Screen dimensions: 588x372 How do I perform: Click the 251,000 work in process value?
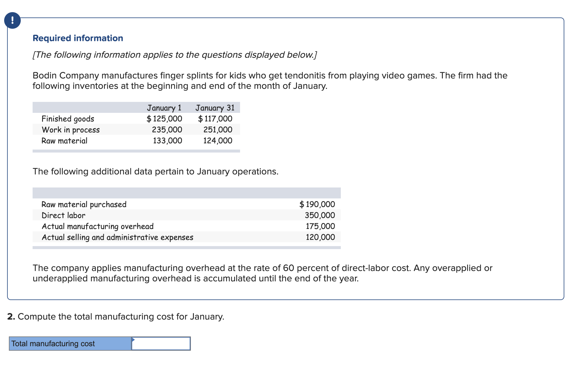[218, 130]
